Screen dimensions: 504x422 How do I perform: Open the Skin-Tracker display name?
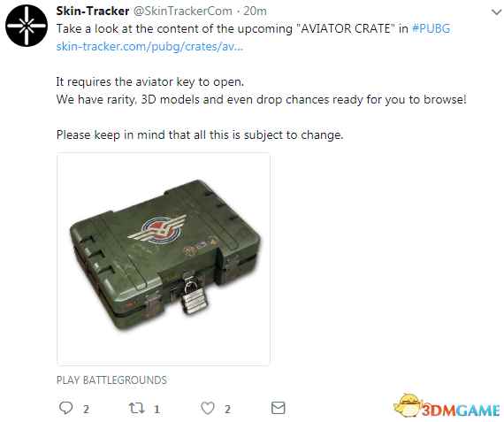(x=93, y=11)
